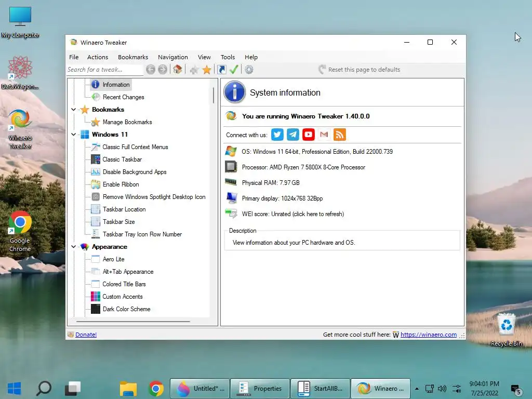Screen dimensions: 532x399
Task: Select Classic Full Context Menus tweak
Action: tap(135, 147)
